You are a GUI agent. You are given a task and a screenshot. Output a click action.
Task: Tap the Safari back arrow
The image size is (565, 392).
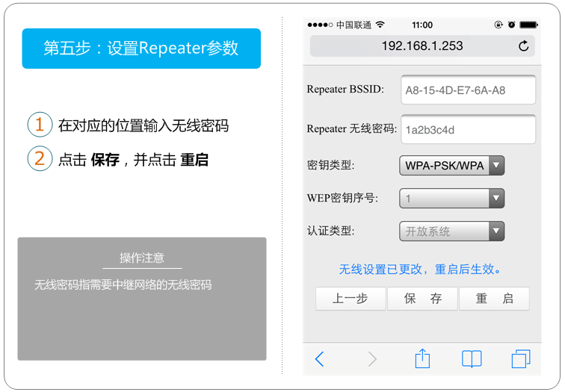coord(320,359)
